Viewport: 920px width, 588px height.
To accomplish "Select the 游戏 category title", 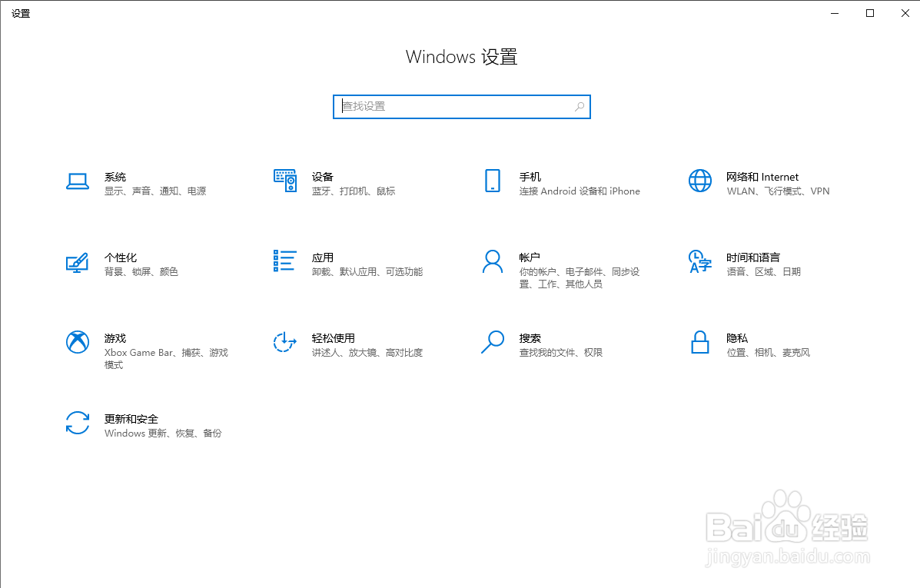I will coord(115,338).
